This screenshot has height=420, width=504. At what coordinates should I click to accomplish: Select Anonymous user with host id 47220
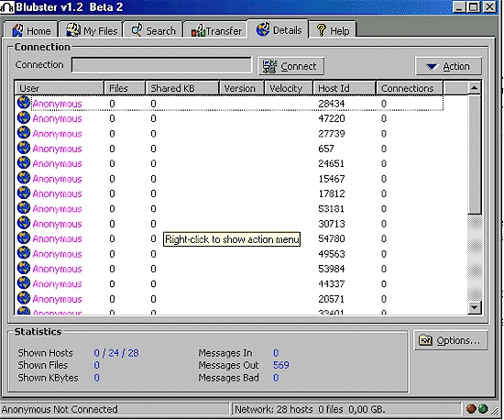pos(57,118)
